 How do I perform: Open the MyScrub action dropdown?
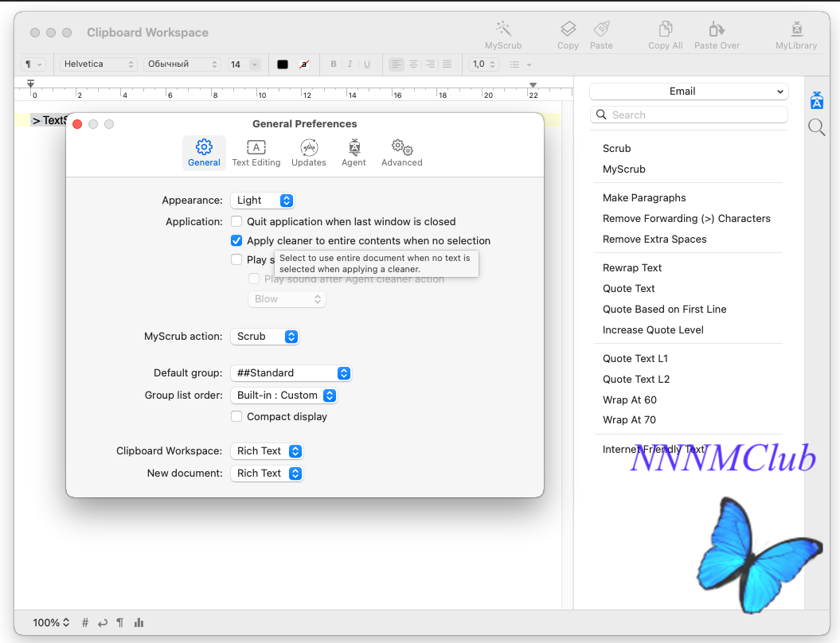264,337
